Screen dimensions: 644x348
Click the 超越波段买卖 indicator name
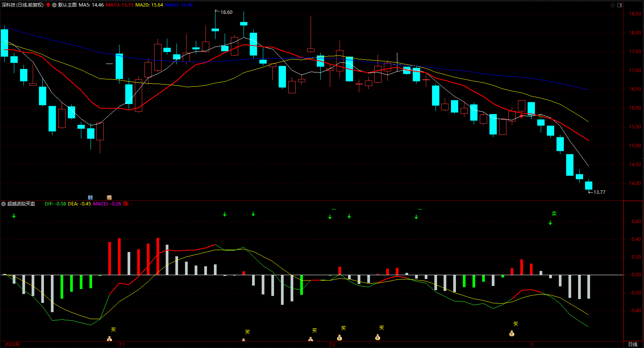(x=21, y=203)
